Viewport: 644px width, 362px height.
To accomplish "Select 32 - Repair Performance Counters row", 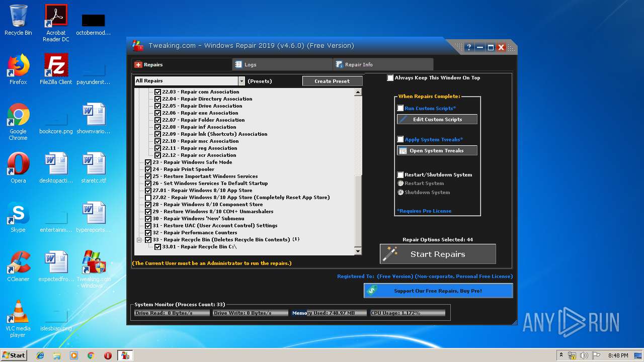I will tap(195, 233).
